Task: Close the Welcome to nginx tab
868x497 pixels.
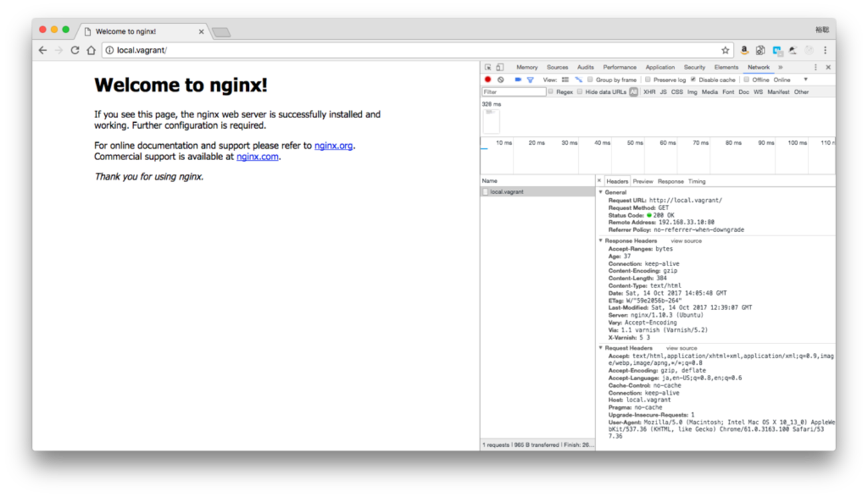Action: (x=202, y=31)
